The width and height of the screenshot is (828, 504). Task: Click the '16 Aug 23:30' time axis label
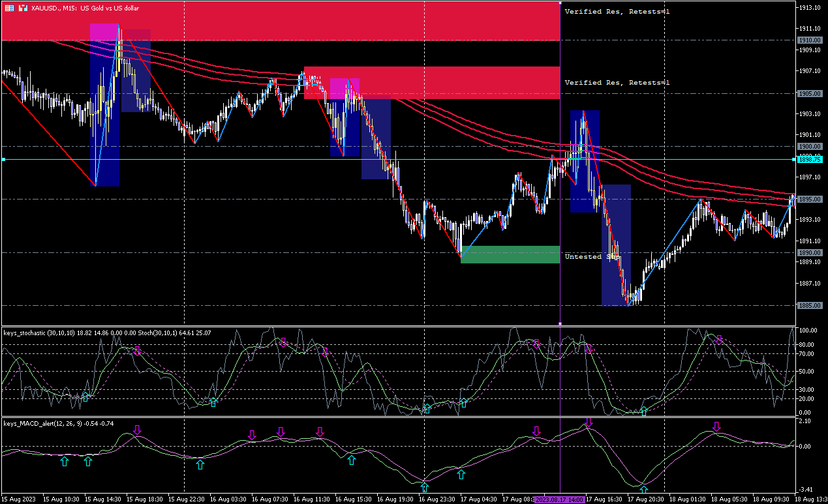tap(437, 499)
